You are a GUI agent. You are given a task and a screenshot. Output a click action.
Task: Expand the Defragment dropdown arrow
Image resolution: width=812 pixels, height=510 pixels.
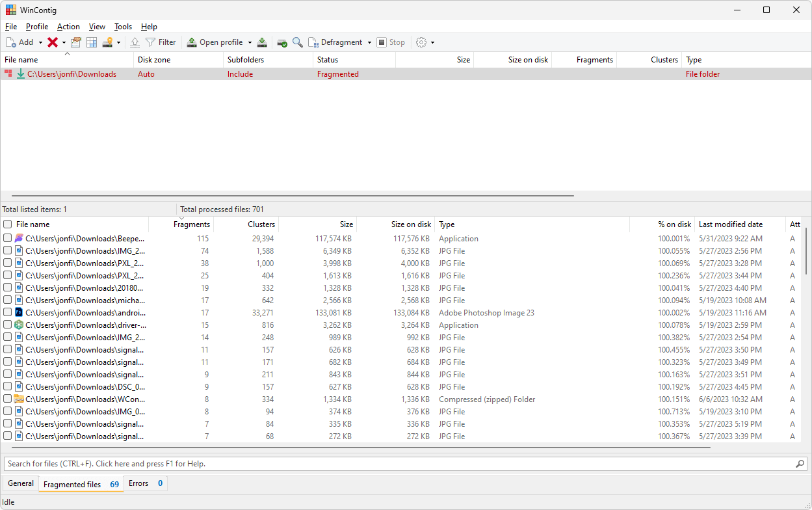pyautogui.click(x=369, y=43)
